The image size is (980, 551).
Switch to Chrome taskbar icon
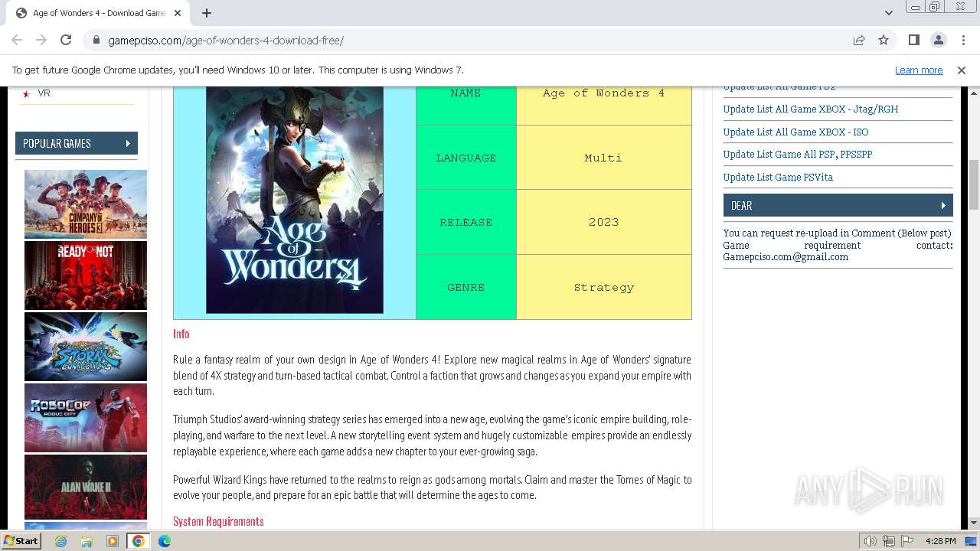tap(138, 541)
